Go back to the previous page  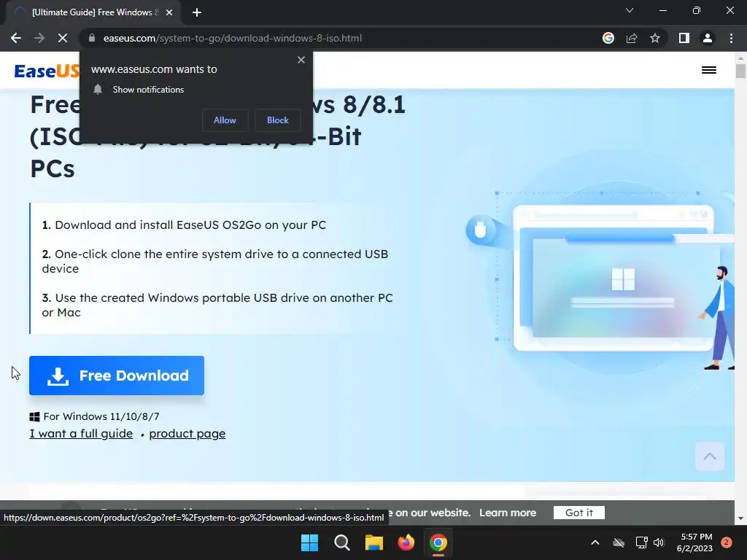point(16,38)
